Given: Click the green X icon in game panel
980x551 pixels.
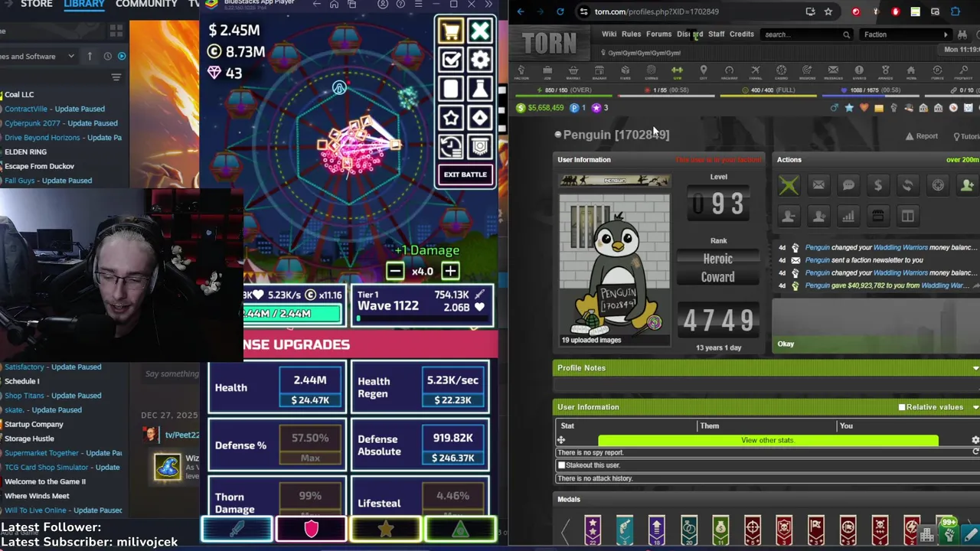Looking at the screenshot, I should coord(480,31).
